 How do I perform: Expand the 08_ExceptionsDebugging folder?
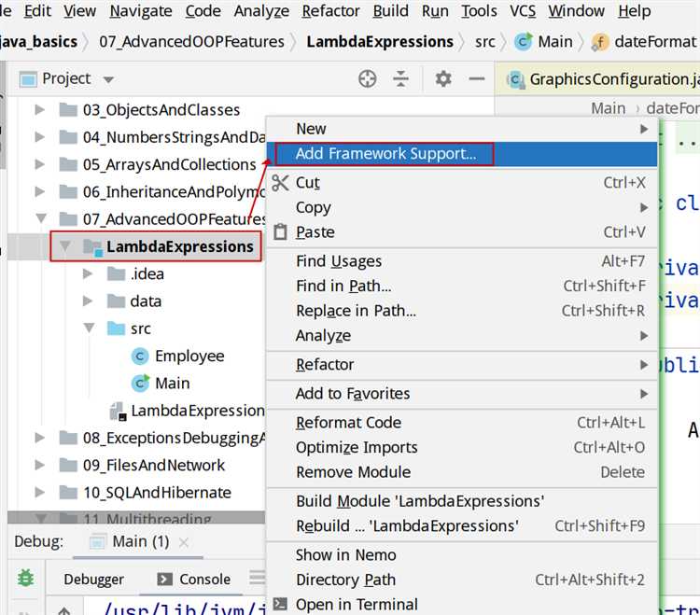[40, 438]
